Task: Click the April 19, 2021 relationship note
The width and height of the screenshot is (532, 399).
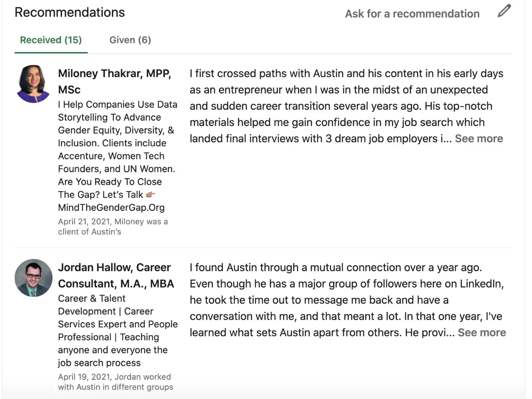Action: click(115, 381)
